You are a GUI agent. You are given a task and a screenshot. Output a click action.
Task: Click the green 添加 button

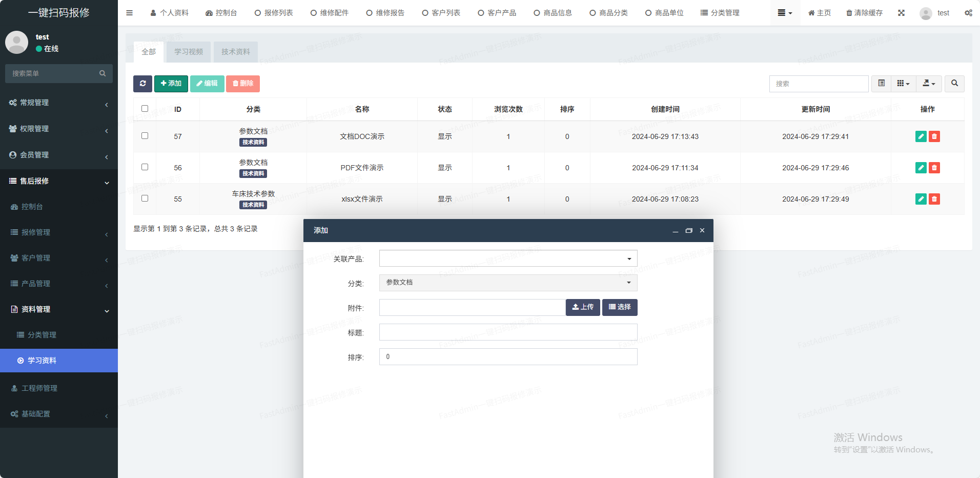[x=171, y=84]
